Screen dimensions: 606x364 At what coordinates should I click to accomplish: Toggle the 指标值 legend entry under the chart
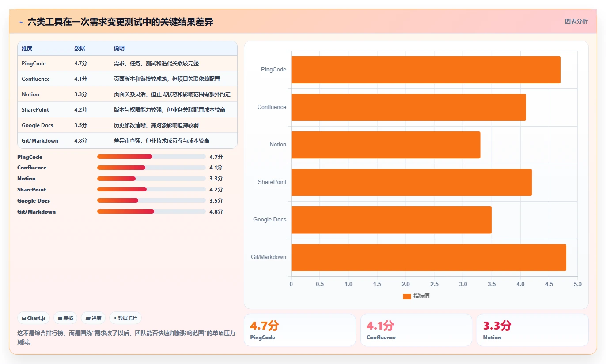point(416,296)
